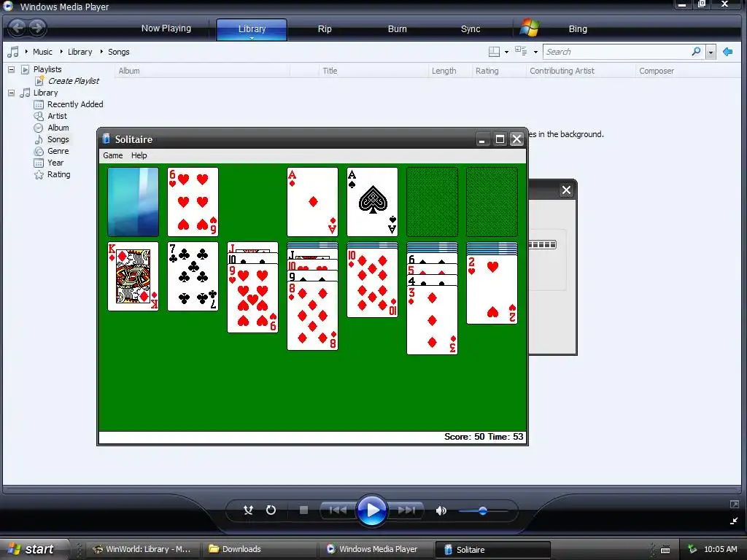747x560 pixels.
Task: Click the music note category icon
Action: point(13,52)
